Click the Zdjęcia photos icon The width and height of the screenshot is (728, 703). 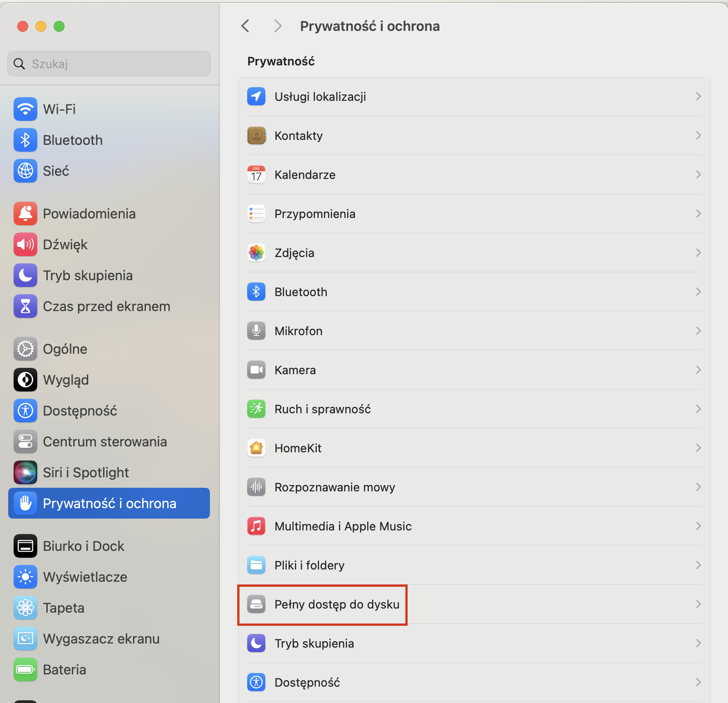256,252
